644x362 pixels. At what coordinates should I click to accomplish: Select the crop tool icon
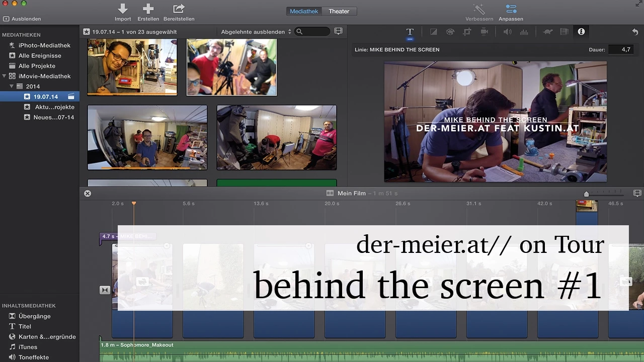[467, 32]
